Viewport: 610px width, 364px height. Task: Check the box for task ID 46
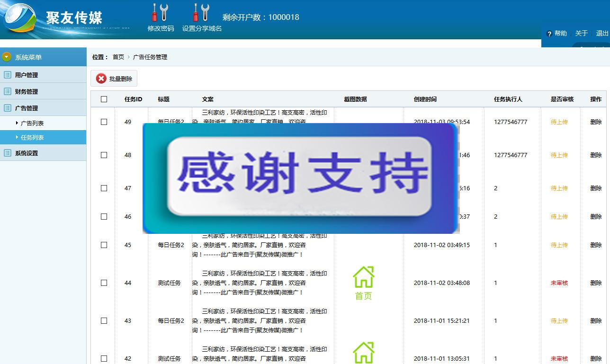pyautogui.click(x=104, y=216)
